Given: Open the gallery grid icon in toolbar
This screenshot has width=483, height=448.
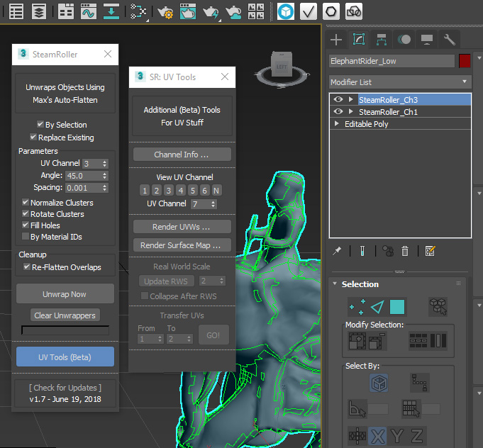Looking at the screenshot, I should (256, 12).
